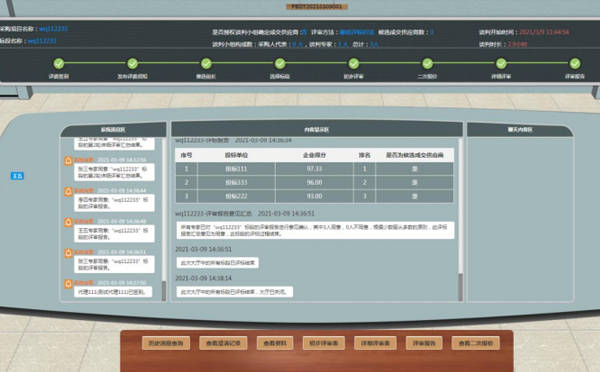The width and height of the screenshot is (600, 372).
Task: Open the 详细评审表 wooden button
Action: tap(375, 343)
